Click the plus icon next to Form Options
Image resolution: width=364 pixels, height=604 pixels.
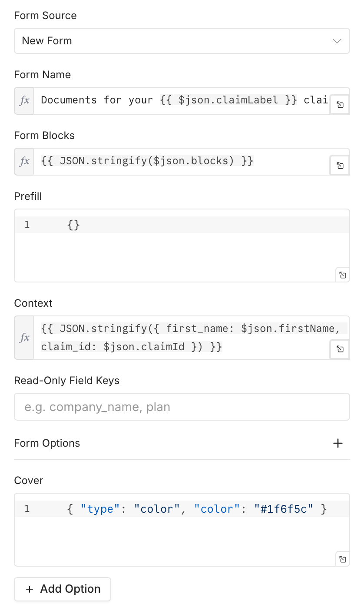pos(338,443)
